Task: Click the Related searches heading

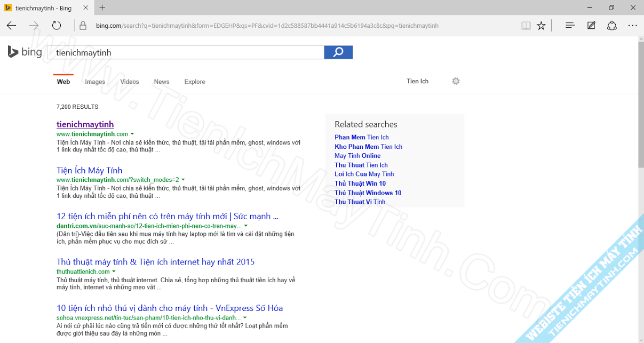Action: click(366, 124)
